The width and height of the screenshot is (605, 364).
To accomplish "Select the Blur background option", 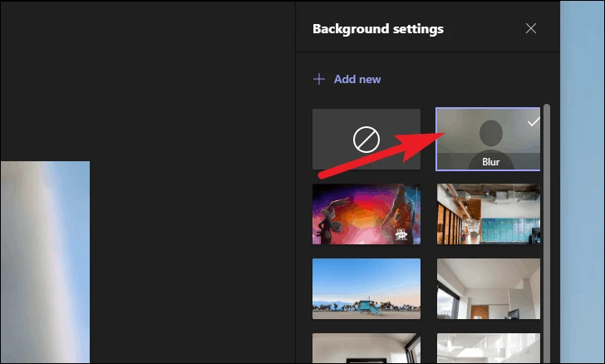I will [x=488, y=139].
